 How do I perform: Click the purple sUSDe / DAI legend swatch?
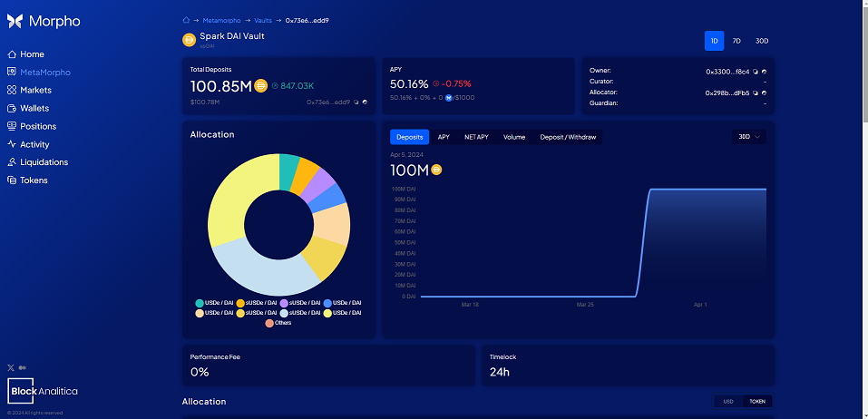(x=284, y=303)
